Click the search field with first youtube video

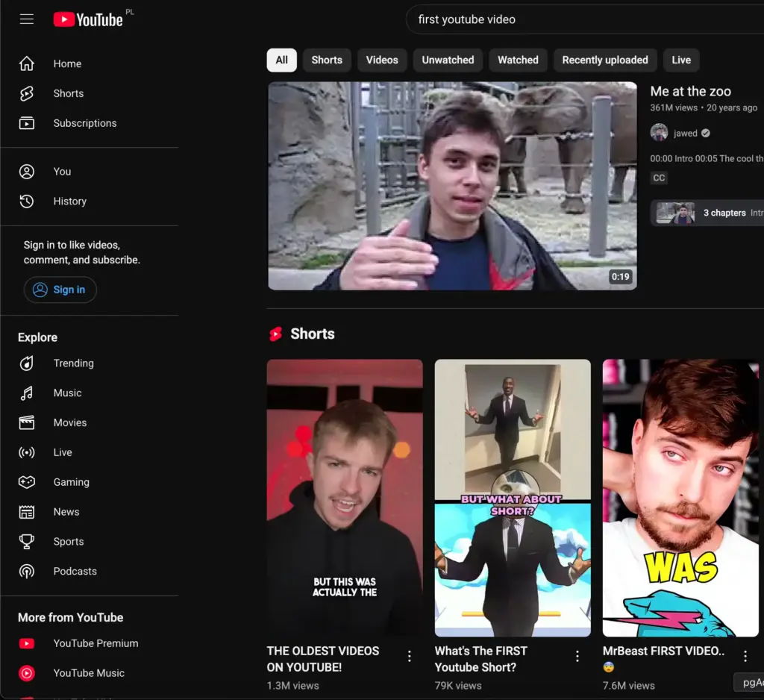pyautogui.click(x=585, y=19)
